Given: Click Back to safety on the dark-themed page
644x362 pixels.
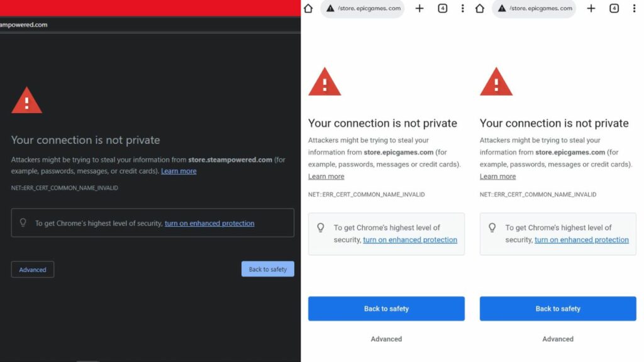Looking at the screenshot, I should (x=267, y=269).
